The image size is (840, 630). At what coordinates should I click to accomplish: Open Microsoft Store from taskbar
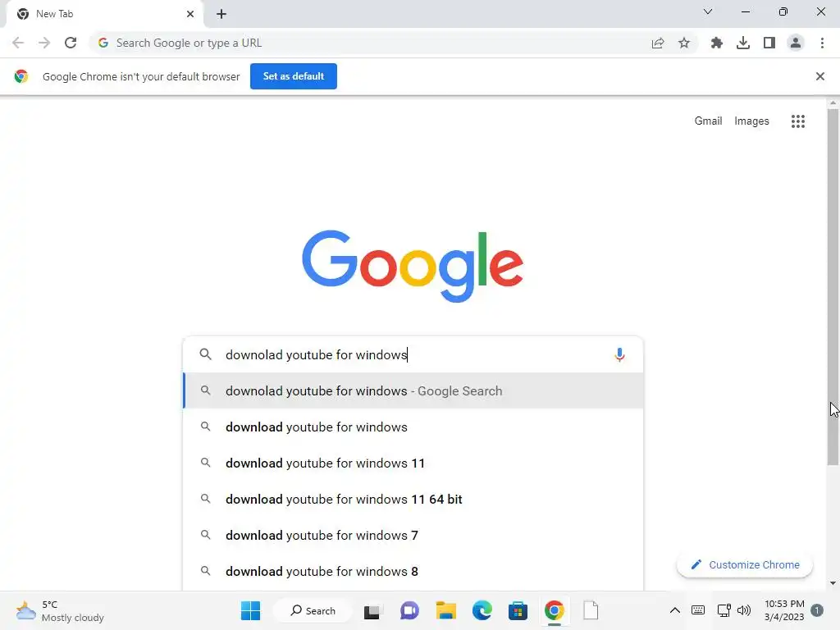[x=518, y=610]
